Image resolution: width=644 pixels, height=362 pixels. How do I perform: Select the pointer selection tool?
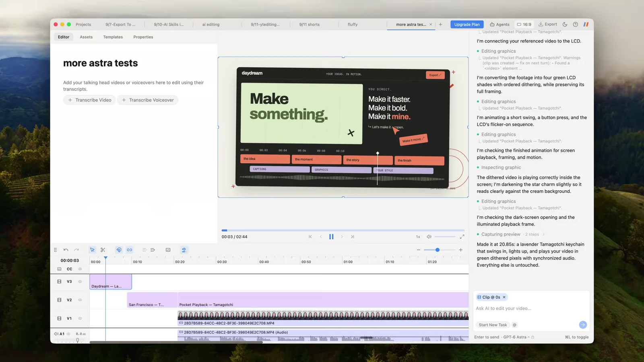click(92, 250)
